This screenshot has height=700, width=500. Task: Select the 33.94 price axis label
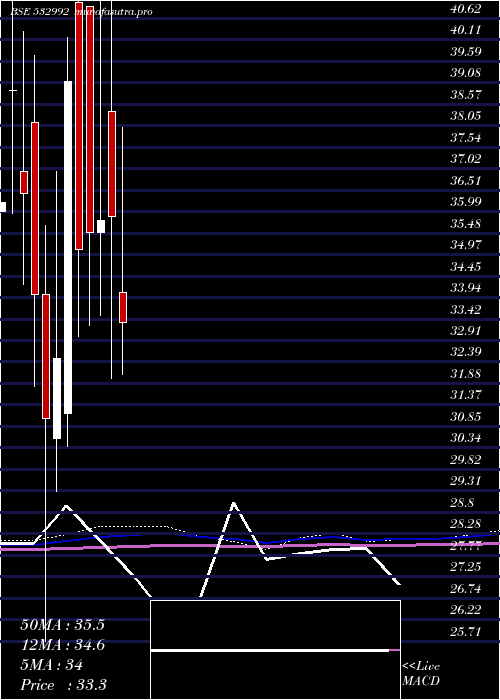click(466, 288)
